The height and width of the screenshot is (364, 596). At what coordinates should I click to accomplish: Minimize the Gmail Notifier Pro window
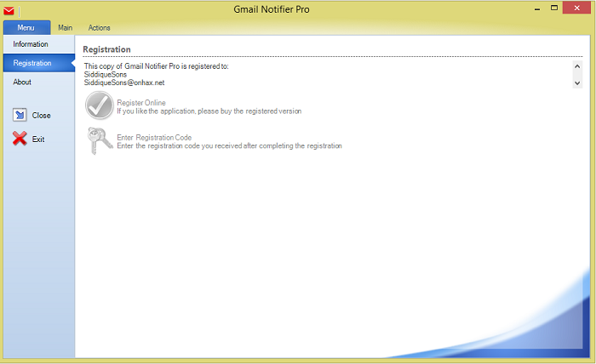pyautogui.click(x=537, y=9)
